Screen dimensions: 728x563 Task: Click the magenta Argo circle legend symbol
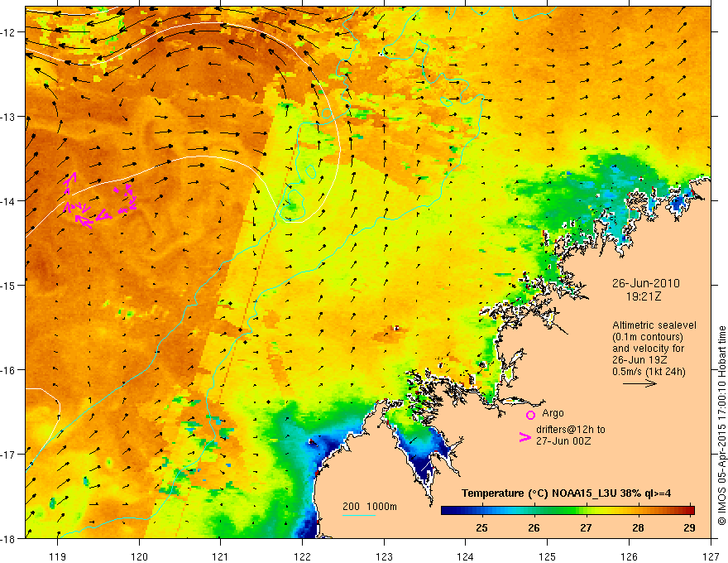pos(530,416)
